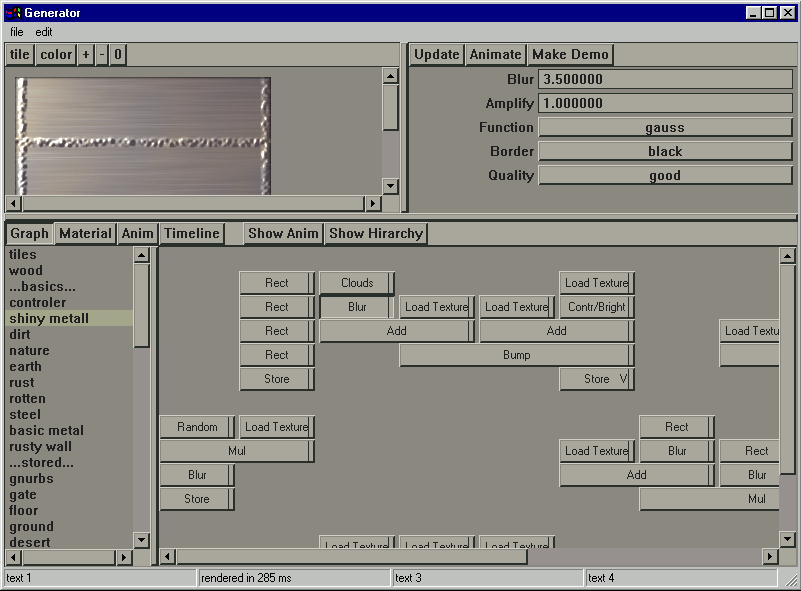The height and width of the screenshot is (591, 801).
Task: Click the minus zoom-out button
Action: click(x=102, y=55)
